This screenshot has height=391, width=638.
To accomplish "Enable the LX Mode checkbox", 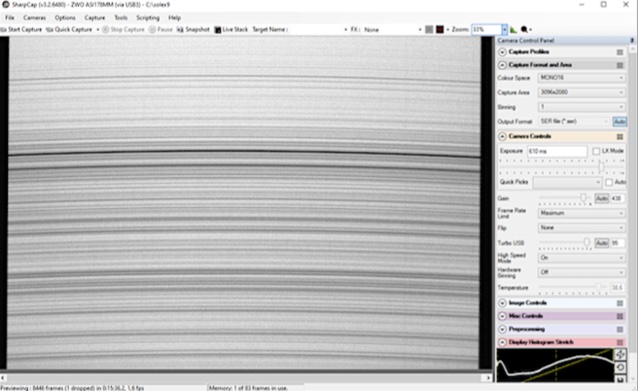I will (596, 151).
